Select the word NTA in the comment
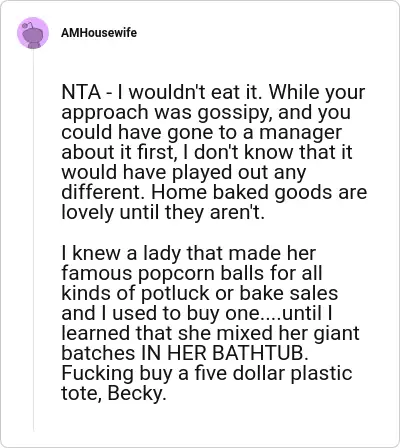The image size is (400, 448). point(81,92)
